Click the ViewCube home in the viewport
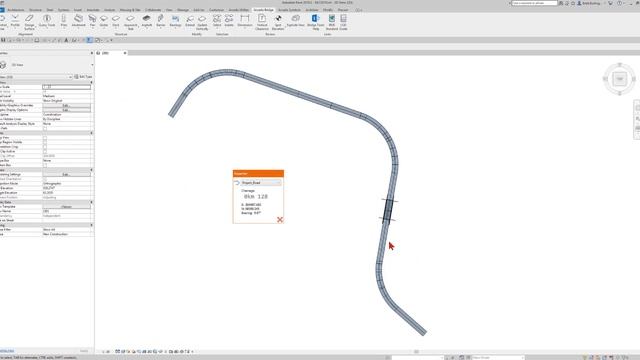The image size is (640, 360). click(620, 79)
